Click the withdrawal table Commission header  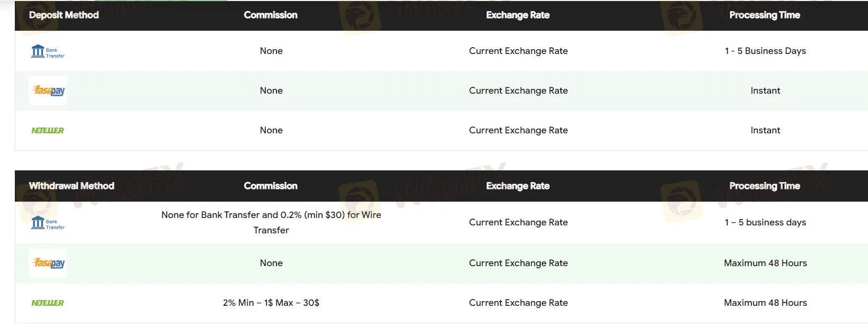(x=271, y=186)
